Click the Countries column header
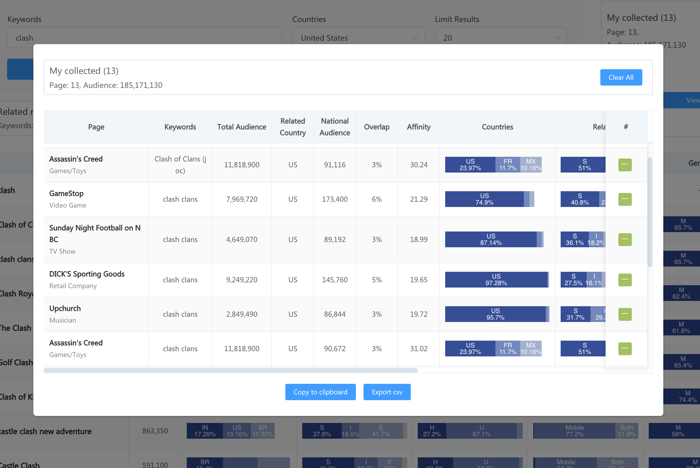This screenshot has height=468, width=700. click(x=497, y=127)
